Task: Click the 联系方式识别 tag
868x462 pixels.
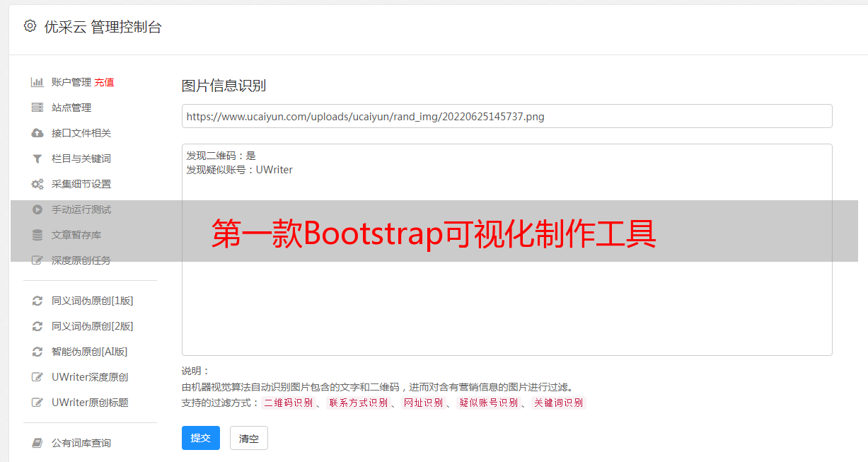Action: (x=358, y=403)
